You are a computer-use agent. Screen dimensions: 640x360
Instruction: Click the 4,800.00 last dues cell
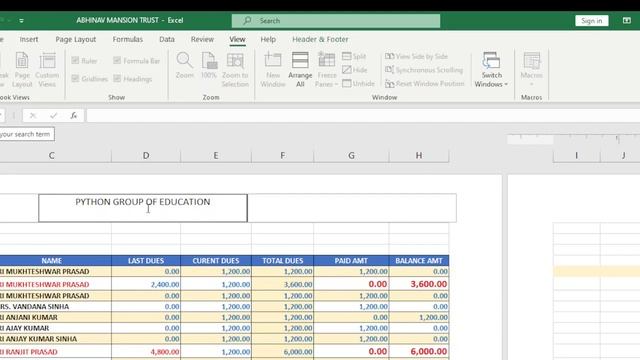click(x=146, y=351)
